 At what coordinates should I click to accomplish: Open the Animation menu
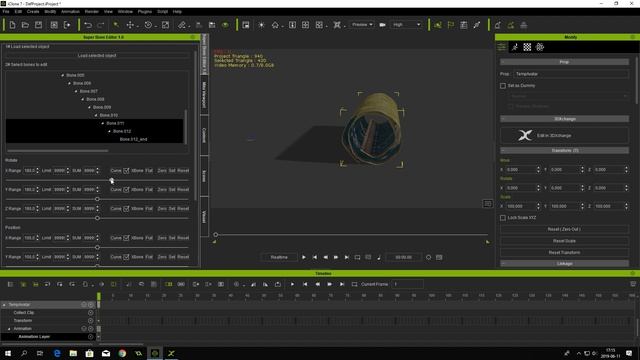pyautogui.click(x=70, y=11)
